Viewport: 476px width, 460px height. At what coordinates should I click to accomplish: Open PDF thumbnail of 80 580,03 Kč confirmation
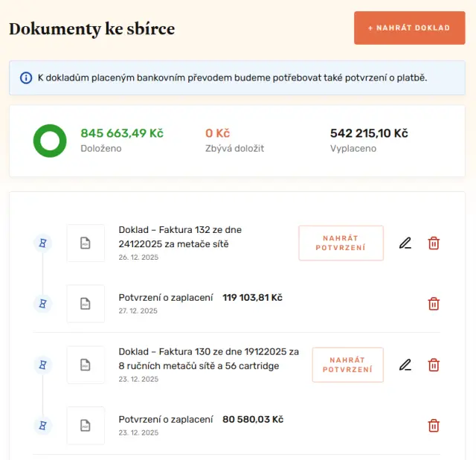(x=86, y=426)
